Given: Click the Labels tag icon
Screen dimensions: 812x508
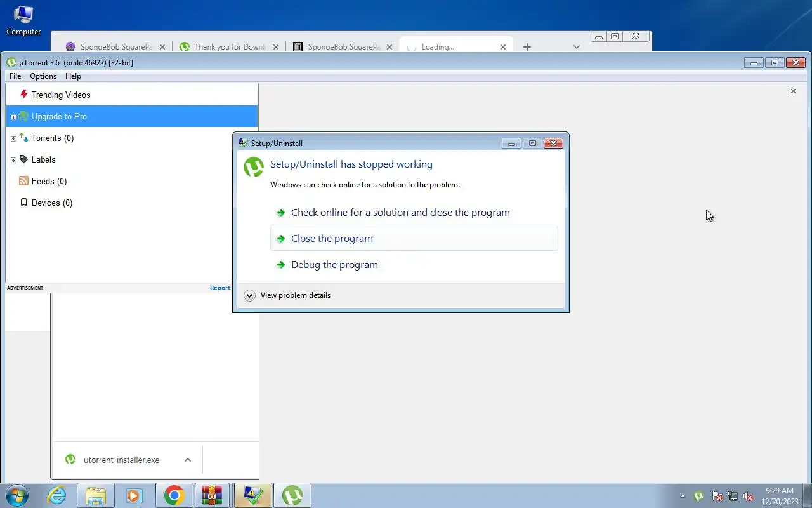Looking at the screenshot, I should click(x=24, y=159).
